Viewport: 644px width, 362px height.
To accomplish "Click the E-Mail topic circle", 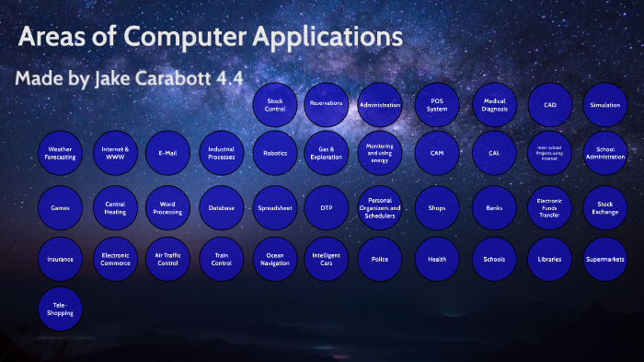I will (x=167, y=153).
